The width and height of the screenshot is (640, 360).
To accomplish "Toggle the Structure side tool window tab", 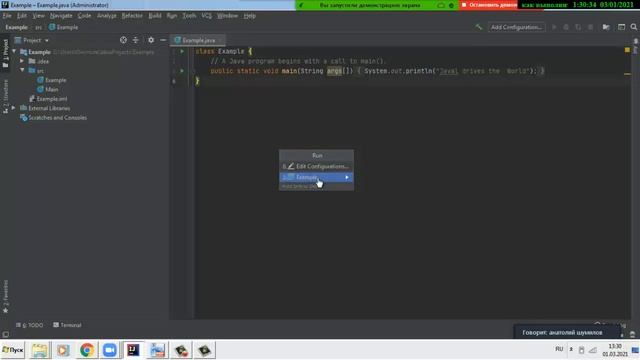I will [5, 96].
